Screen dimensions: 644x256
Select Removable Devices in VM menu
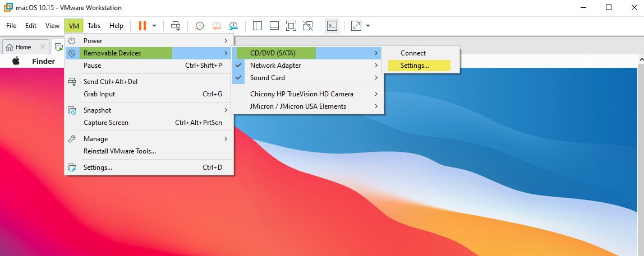[149, 53]
